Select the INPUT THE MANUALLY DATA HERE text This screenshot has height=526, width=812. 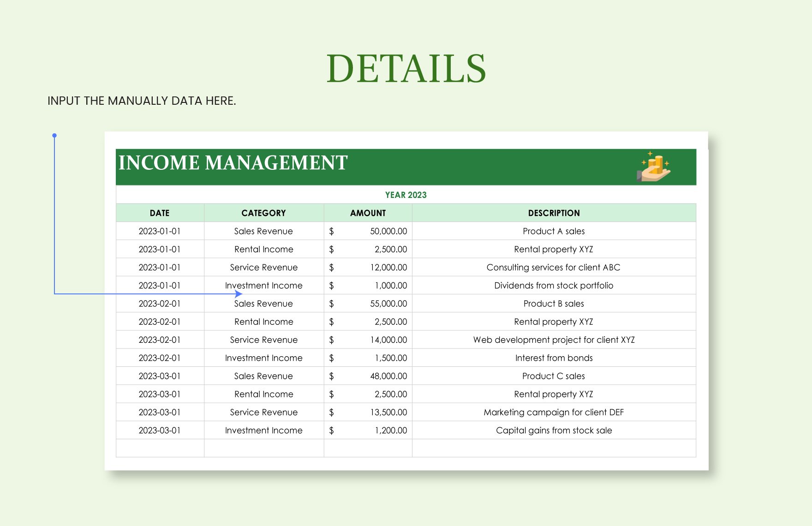click(x=142, y=101)
